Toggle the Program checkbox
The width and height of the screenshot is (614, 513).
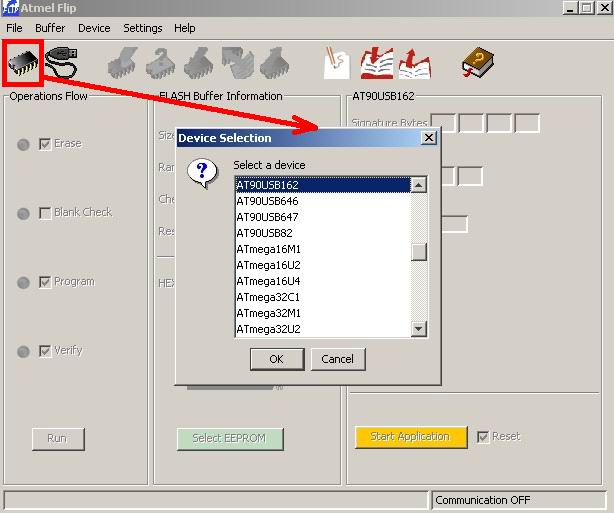pyautogui.click(x=45, y=282)
